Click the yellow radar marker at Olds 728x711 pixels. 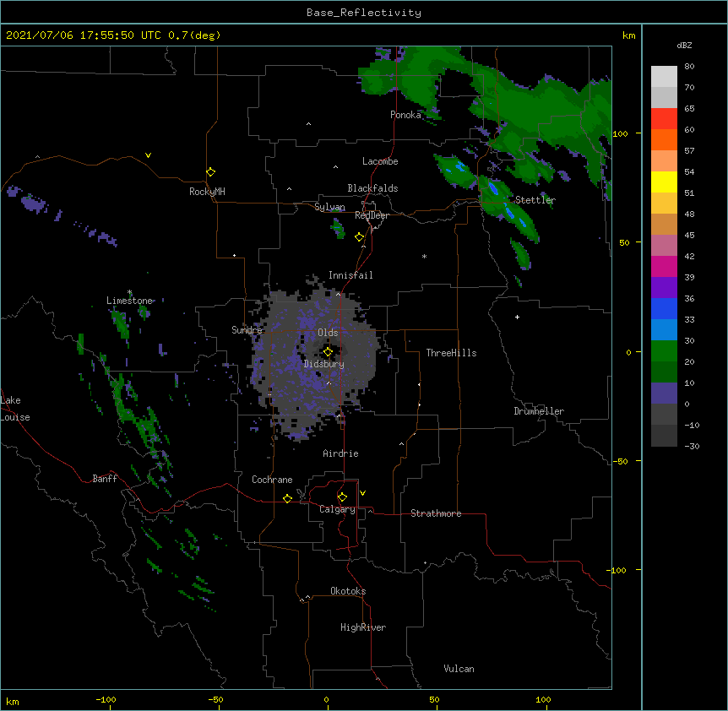coord(328,352)
